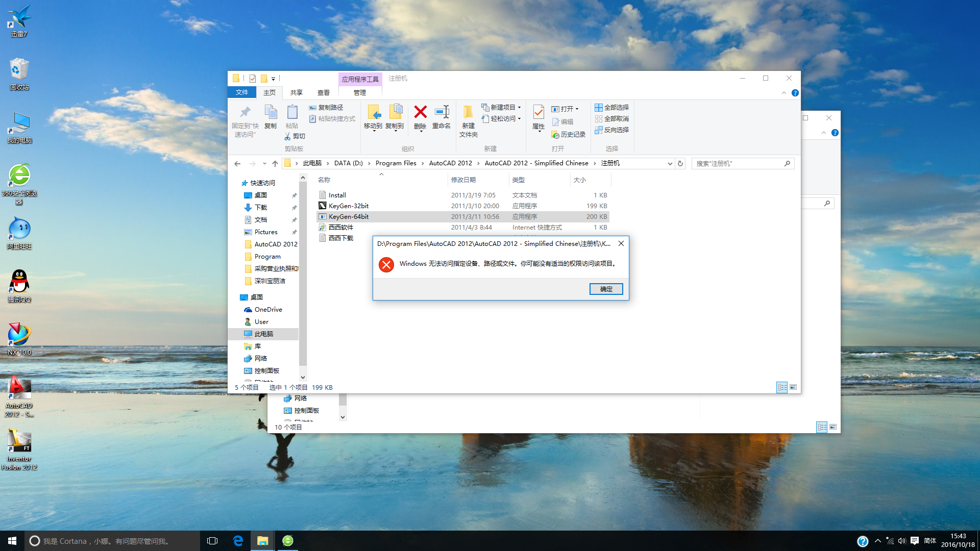Viewport: 980px width, 551px height.
Task: Click Select none (全部取消) icon
Action: (599, 118)
